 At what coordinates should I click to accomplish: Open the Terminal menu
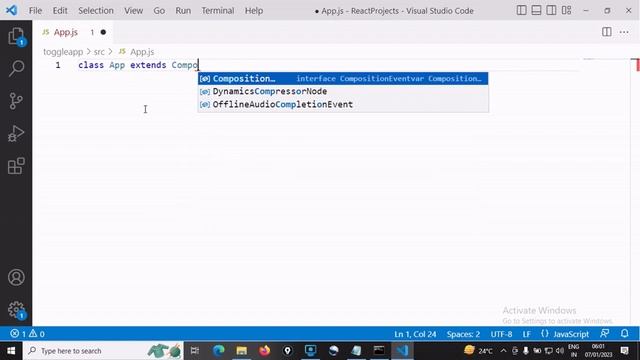pos(218,11)
